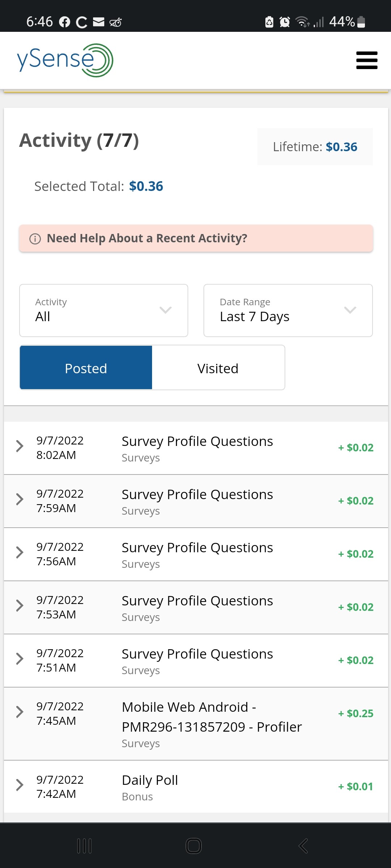Tap Android home button
The image size is (391, 868).
tap(194, 846)
